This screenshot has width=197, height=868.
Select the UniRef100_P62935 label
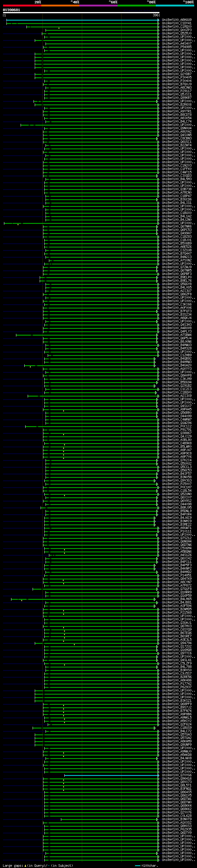coord(177,830)
